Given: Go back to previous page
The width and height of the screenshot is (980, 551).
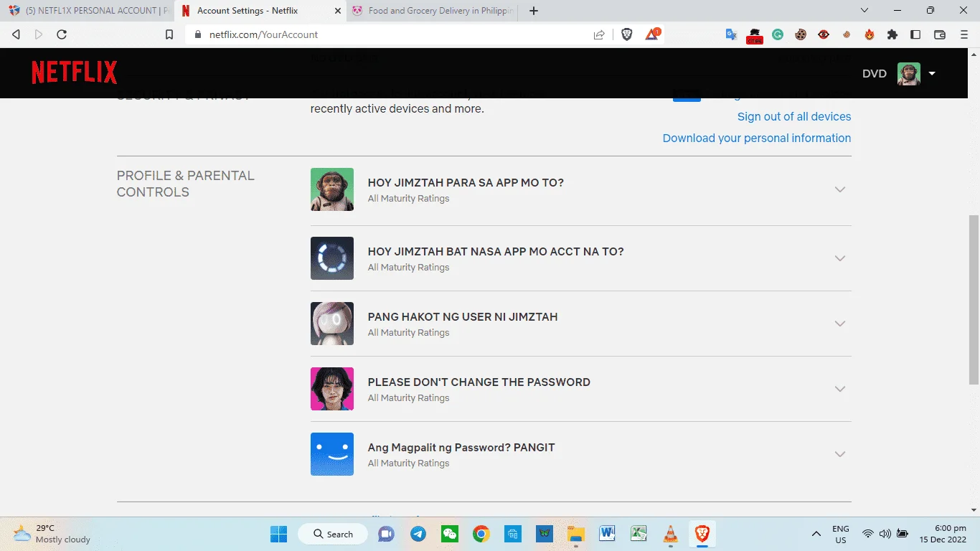Looking at the screenshot, I should 17,34.
